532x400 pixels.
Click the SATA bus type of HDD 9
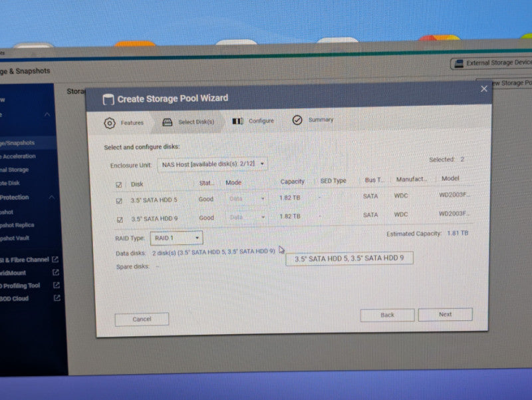[x=370, y=215]
